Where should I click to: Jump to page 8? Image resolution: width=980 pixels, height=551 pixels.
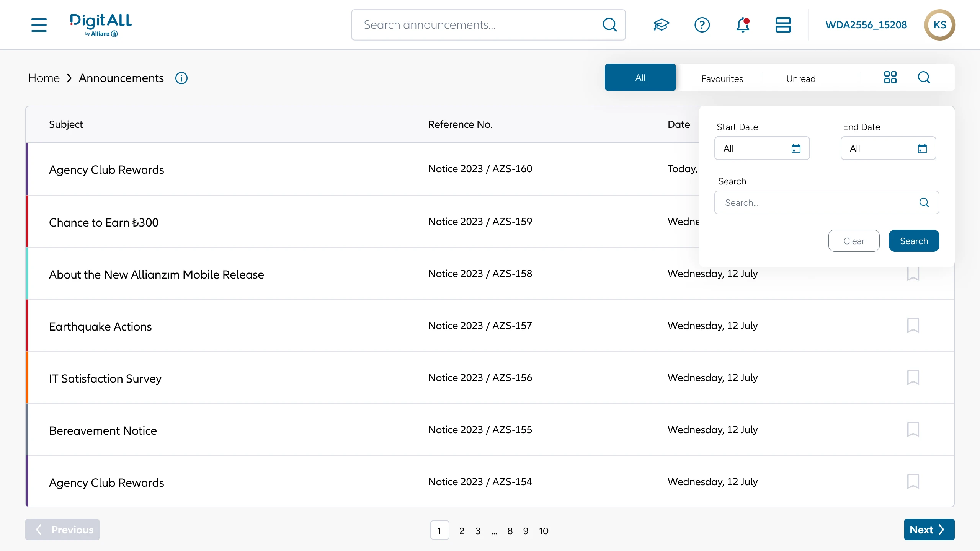pos(510,531)
